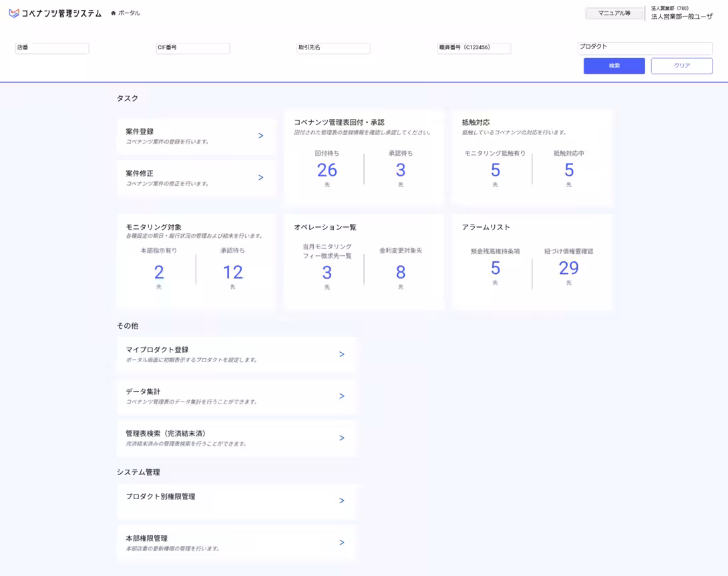Image resolution: width=728 pixels, height=576 pixels.
Task: Open 預金残高維持条項 count 5
Action: [x=496, y=268]
